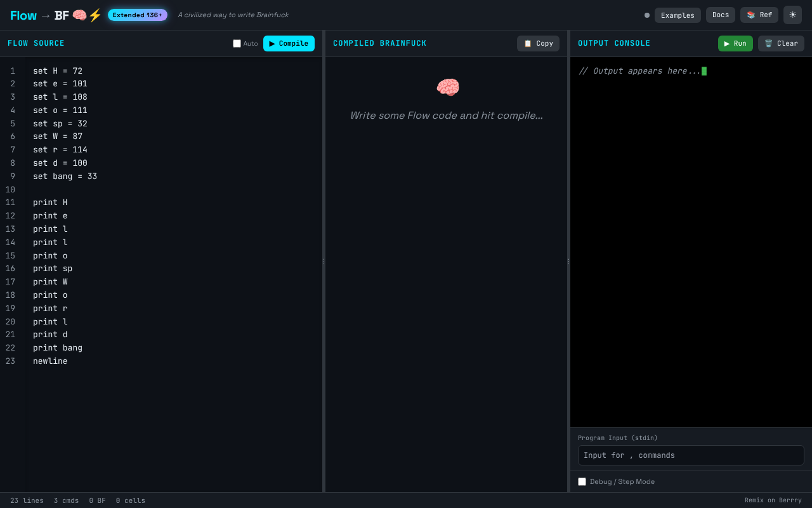Click the line 'print W'
The height and width of the screenshot is (508, 812).
coord(50,282)
